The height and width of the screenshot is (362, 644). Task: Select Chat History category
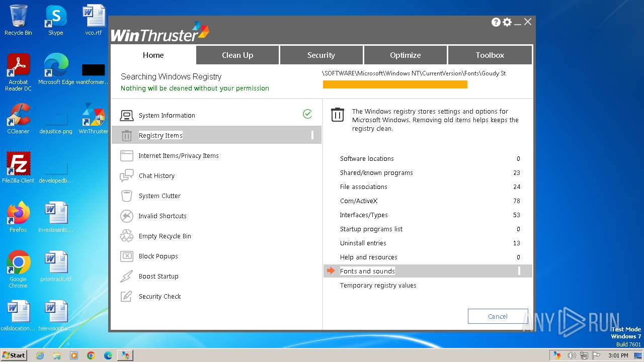216,176
